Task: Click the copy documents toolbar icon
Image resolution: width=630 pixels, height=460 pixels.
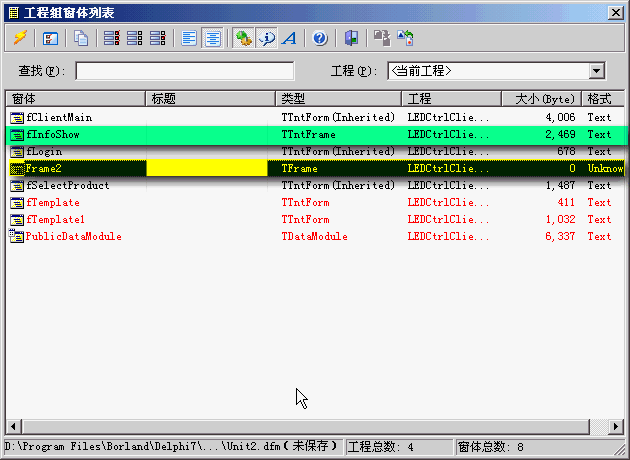Action: click(x=81, y=38)
